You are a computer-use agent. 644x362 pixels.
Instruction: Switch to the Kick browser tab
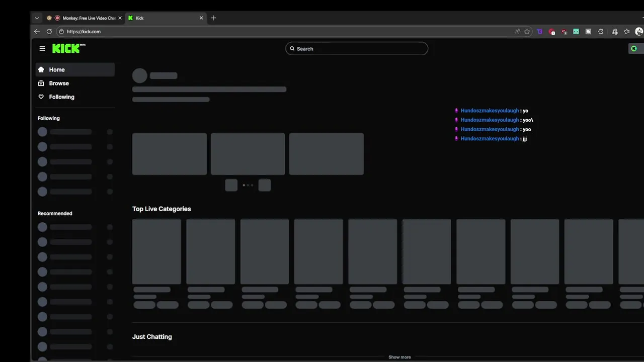(165, 18)
